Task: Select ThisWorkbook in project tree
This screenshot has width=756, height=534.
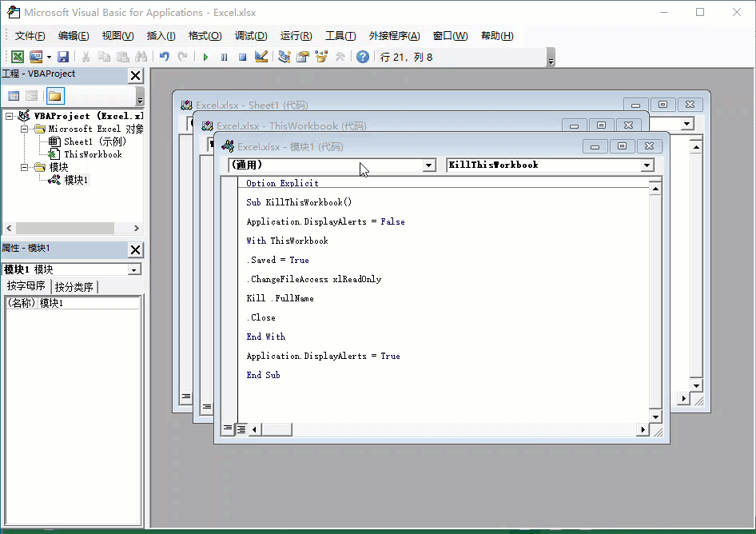Action: pyautogui.click(x=93, y=154)
